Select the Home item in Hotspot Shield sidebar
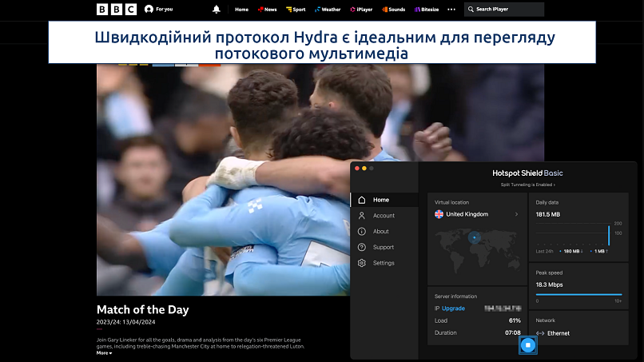The image size is (644, 362). click(x=381, y=200)
